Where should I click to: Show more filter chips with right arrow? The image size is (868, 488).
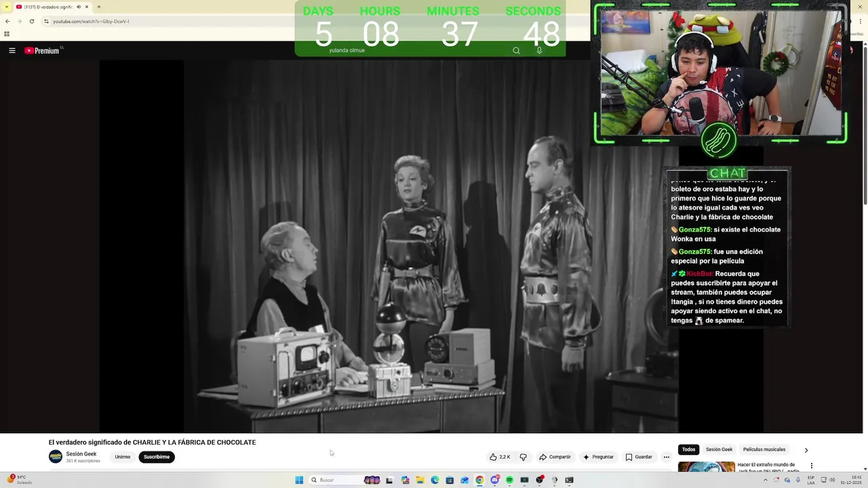806,450
